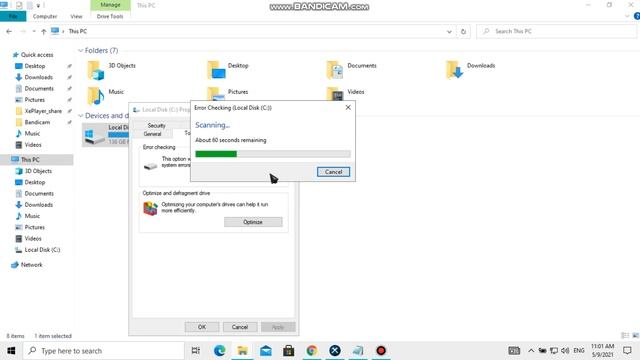Open XePlayer_share in the navigation pane
640x360 pixels.
click(43, 111)
